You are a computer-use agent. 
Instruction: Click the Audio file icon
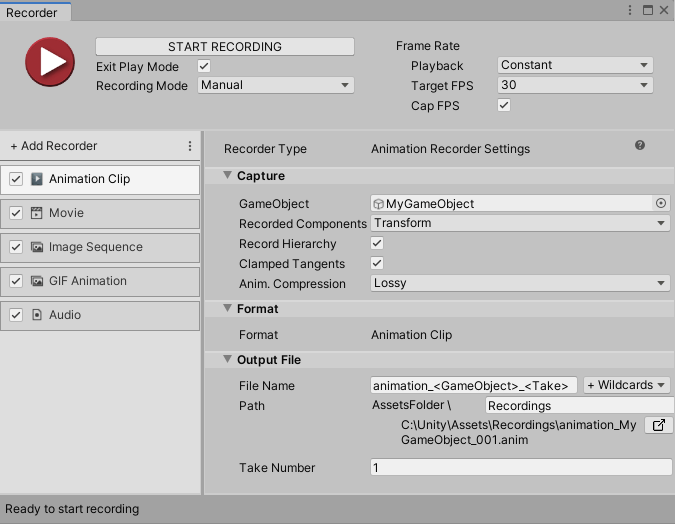click(x=37, y=315)
